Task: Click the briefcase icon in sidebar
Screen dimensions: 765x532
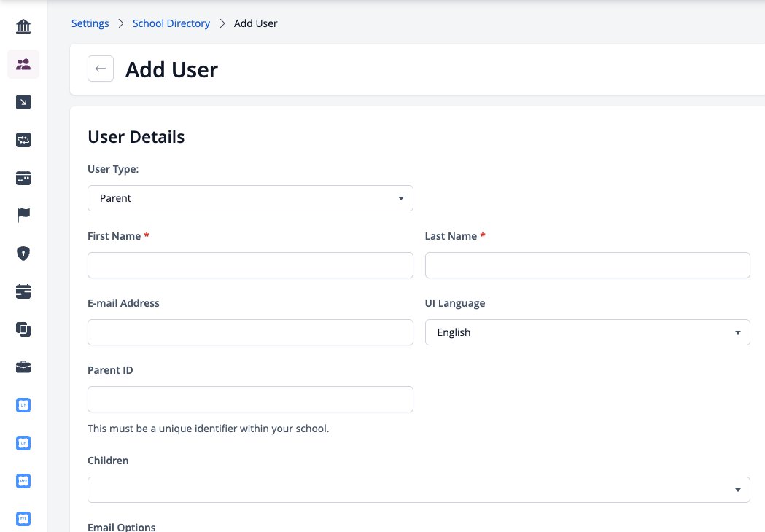Action: [23, 367]
